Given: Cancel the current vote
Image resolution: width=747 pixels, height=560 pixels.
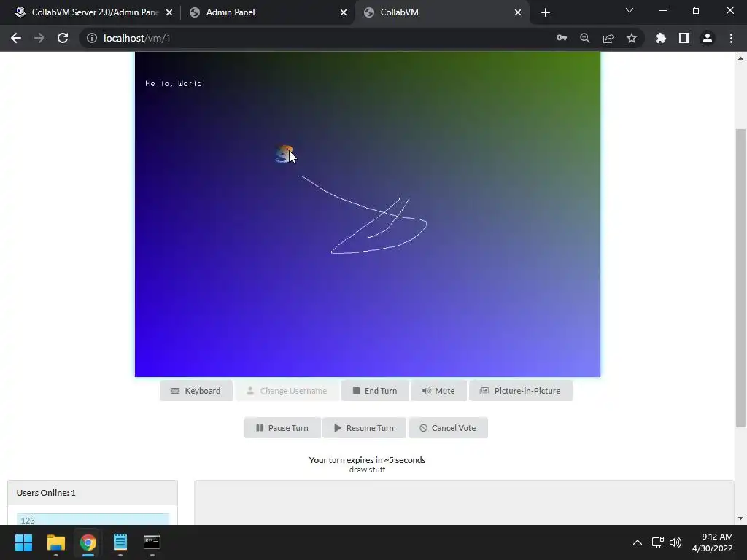Looking at the screenshot, I should point(448,427).
